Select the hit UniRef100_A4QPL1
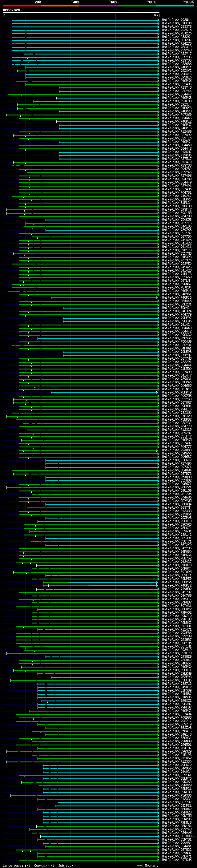The width and height of the screenshot is (197, 868). pyautogui.click(x=176, y=67)
